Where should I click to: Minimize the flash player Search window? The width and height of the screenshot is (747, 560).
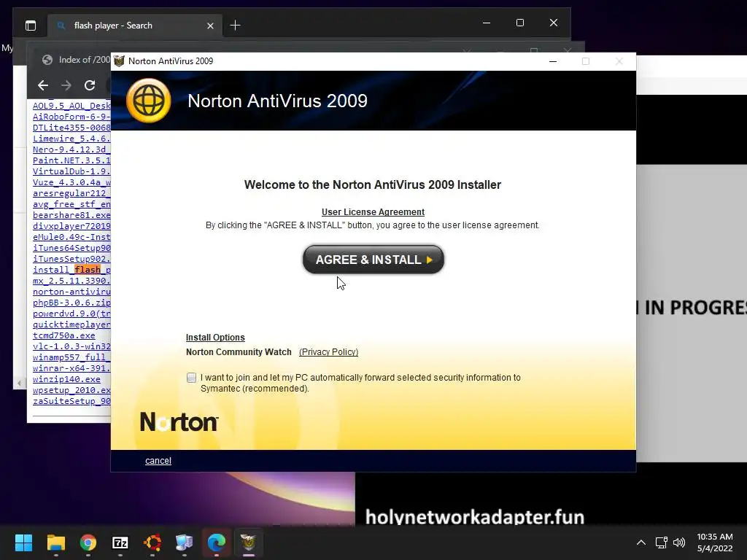click(487, 23)
